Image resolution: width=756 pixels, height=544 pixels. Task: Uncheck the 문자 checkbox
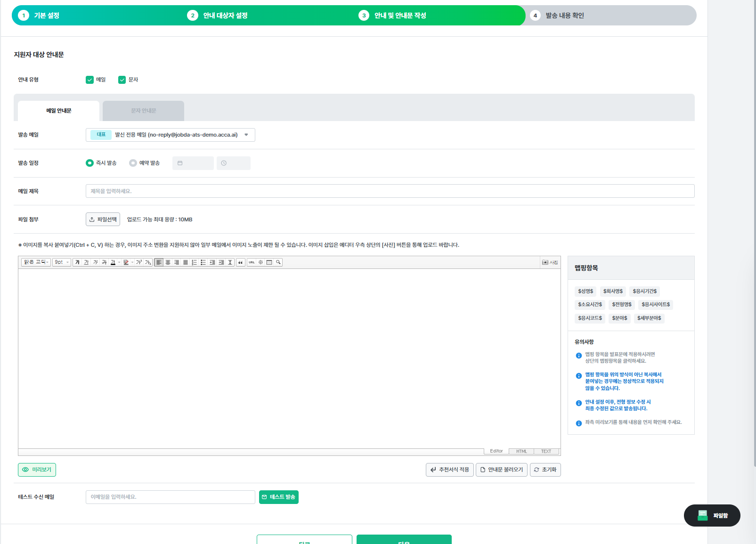click(x=122, y=80)
